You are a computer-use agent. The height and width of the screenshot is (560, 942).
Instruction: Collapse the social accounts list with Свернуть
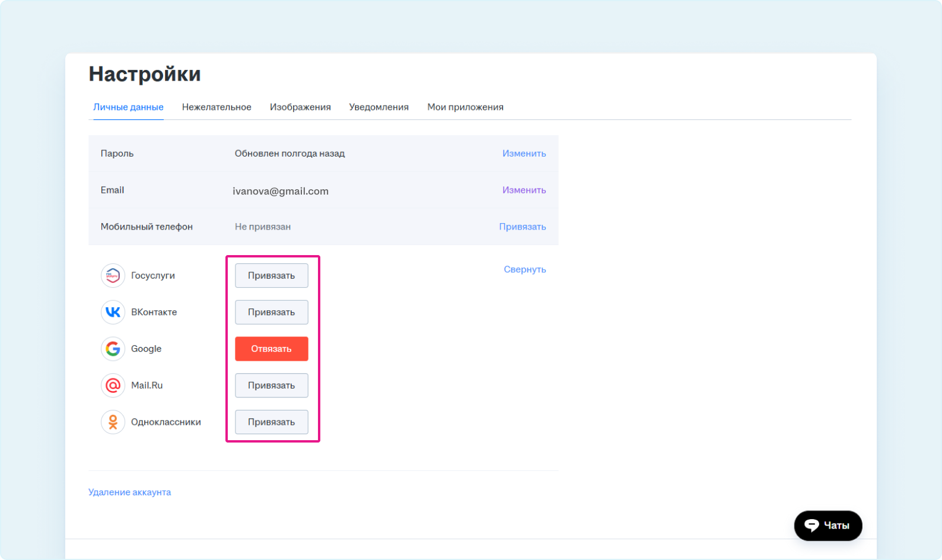pos(524,269)
